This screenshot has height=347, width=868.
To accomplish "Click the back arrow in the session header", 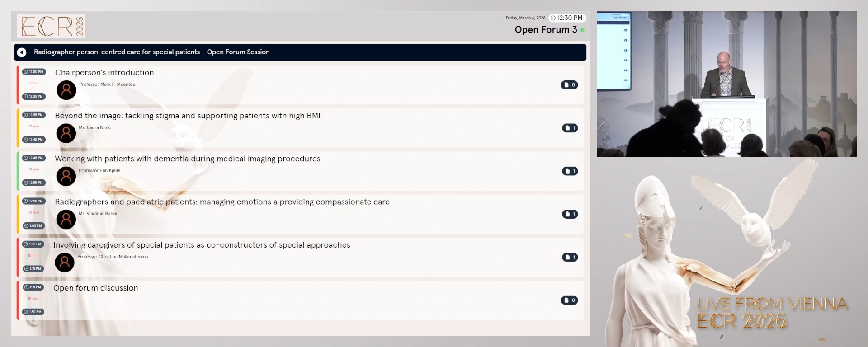I will coord(22,52).
